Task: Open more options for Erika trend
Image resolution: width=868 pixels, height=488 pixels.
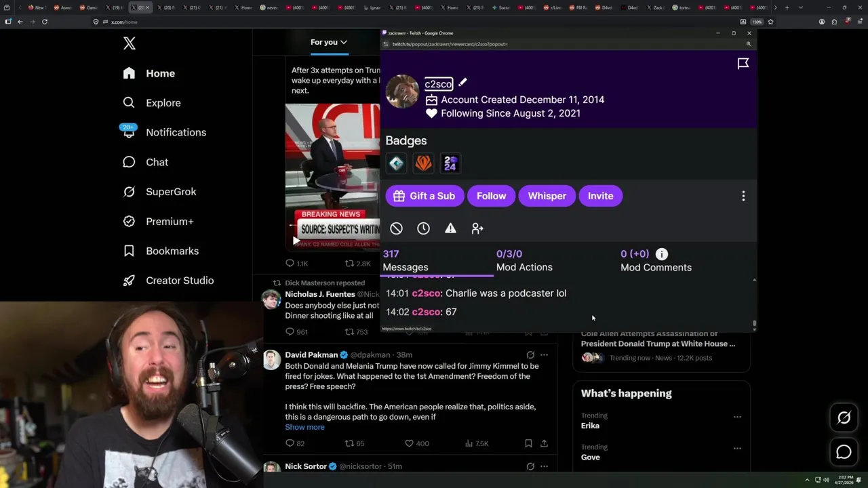Action: pyautogui.click(x=737, y=417)
